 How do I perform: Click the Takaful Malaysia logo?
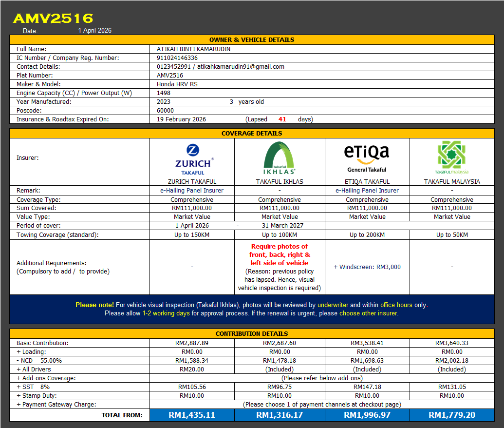(x=452, y=158)
